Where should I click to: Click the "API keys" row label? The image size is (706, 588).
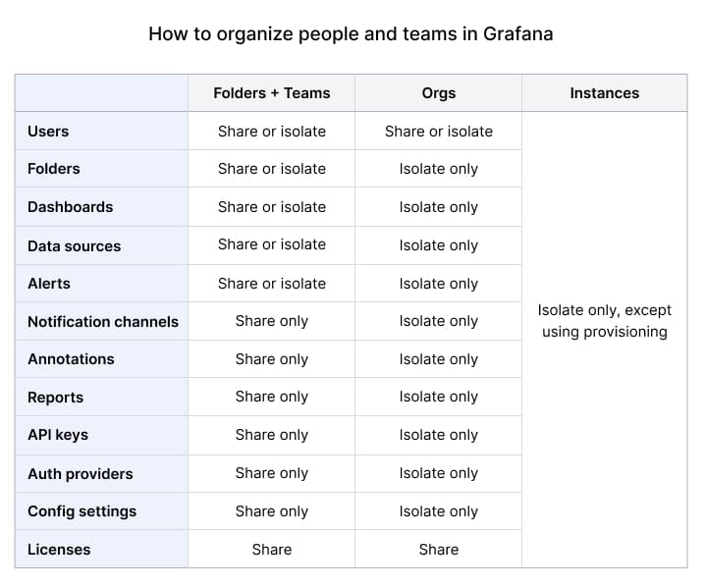point(58,435)
